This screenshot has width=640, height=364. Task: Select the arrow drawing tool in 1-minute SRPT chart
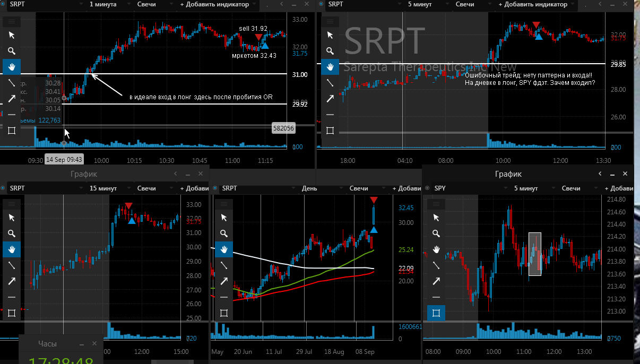(12, 99)
